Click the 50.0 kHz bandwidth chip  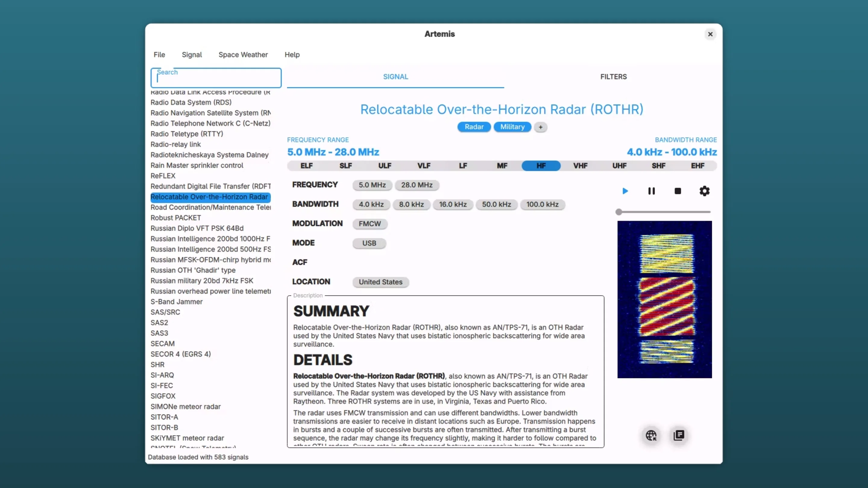pyautogui.click(x=496, y=205)
